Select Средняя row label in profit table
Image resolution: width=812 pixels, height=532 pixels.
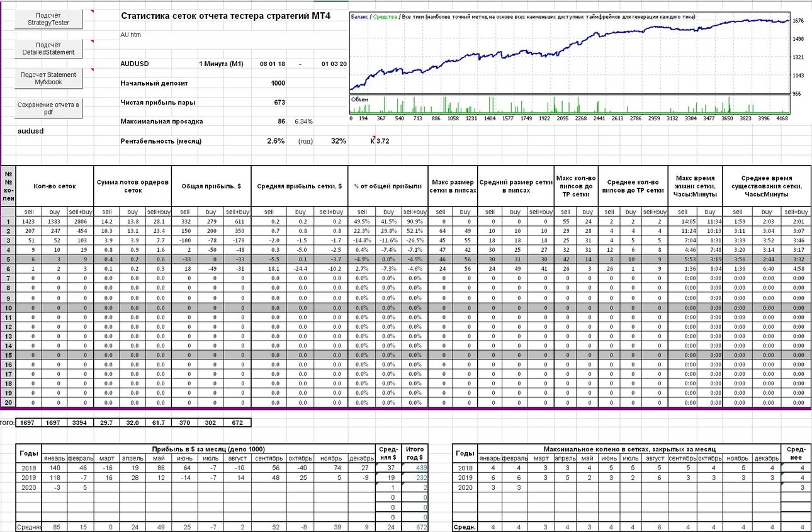(x=28, y=527)
